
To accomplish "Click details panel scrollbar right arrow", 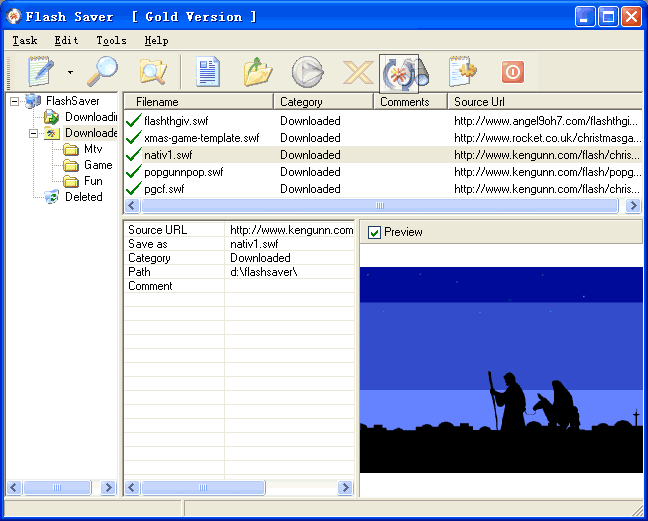I will click(345, 488).
